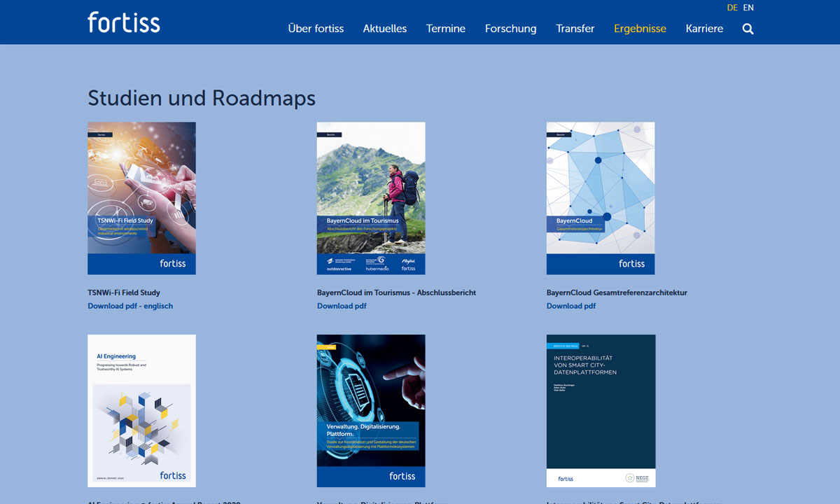The width and height of the screenshot is (840, 504).
Task: Open the Ergebnisse menu
Action: 640,29
